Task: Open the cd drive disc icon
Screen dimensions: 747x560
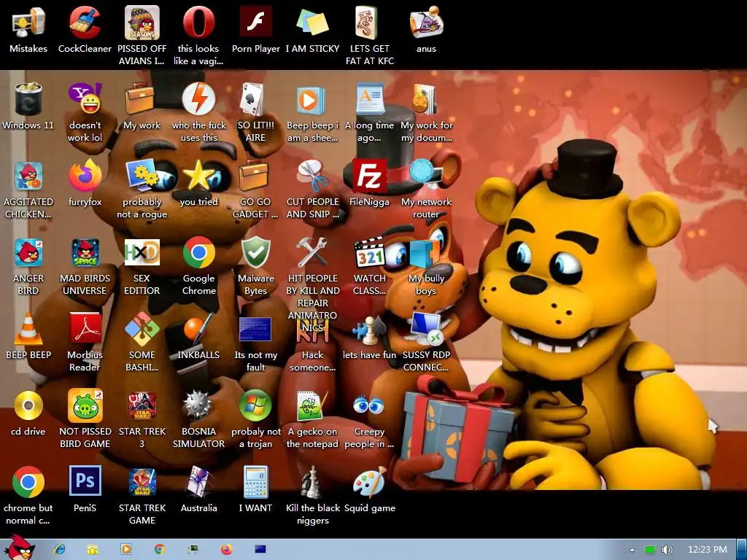Action: point(28,405)
